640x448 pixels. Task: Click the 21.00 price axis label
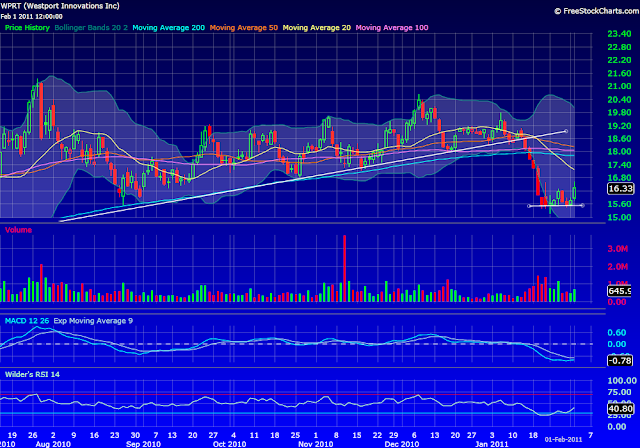coord(619,86)
